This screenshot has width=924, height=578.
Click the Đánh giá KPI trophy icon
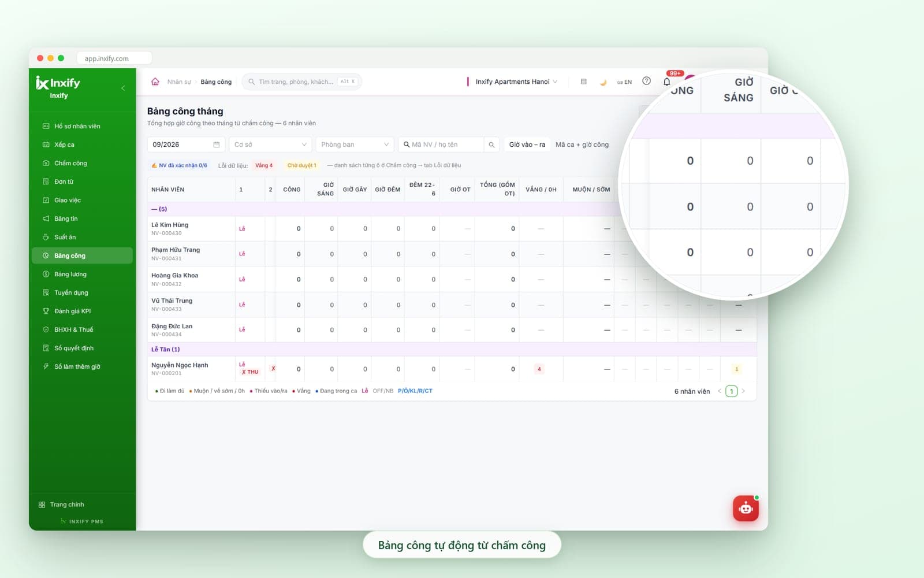(46, 311)
